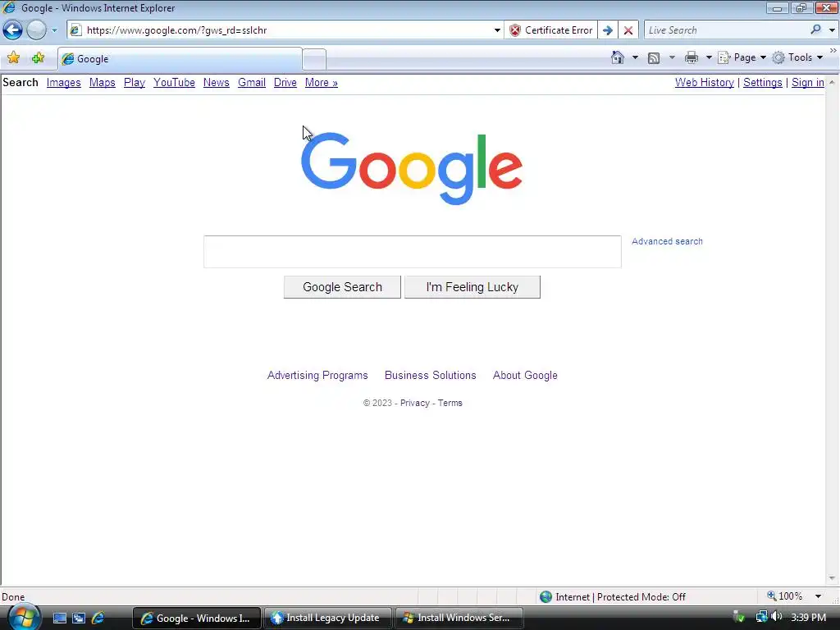Click the Google Search button

tap(342, 287)
